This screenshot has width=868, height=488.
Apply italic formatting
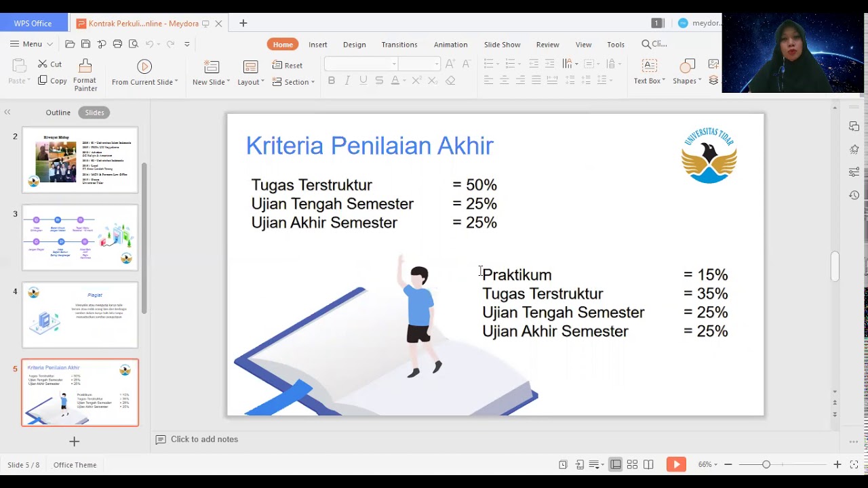tap(347, 81)
